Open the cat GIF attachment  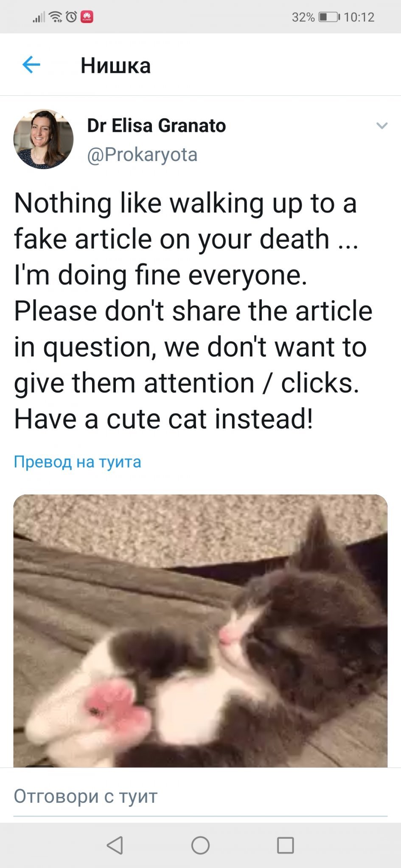click(x=200, y=630)
